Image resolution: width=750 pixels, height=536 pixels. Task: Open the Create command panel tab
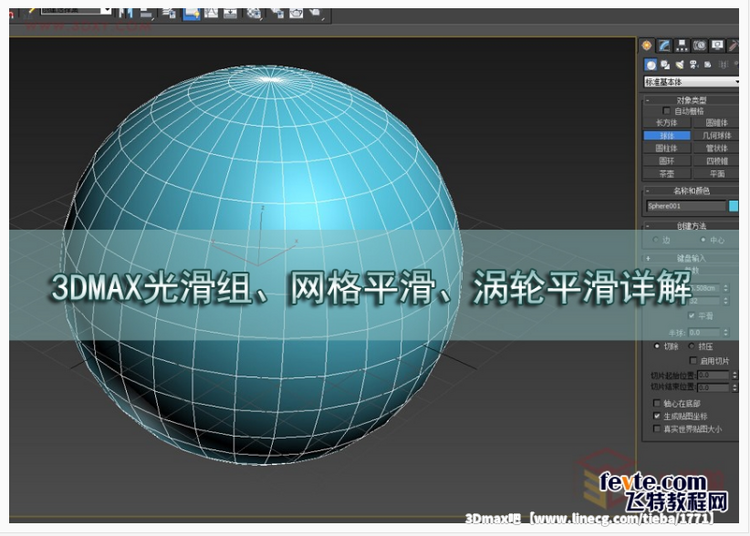coord(647,45)
